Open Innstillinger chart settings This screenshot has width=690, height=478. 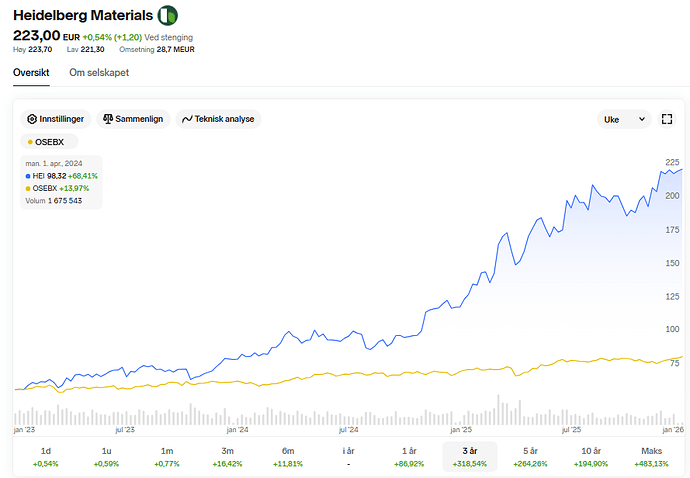coord(59,119)
